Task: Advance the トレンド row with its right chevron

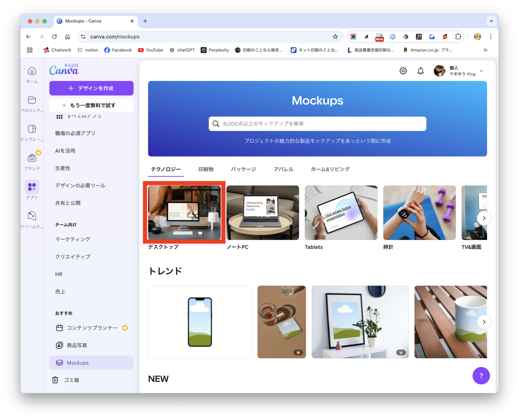Action: (485, 322)
